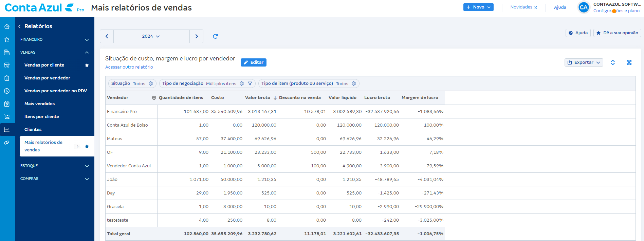This screenshot has width=644, height=241.
Task: Click the Editar button
Action: click(x=254, y=62)
